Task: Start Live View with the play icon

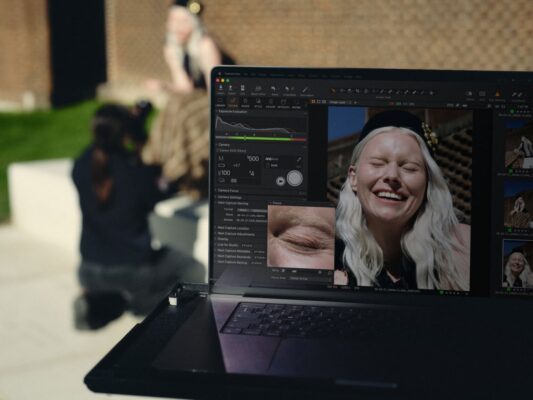Action: (x=280, y=181)
